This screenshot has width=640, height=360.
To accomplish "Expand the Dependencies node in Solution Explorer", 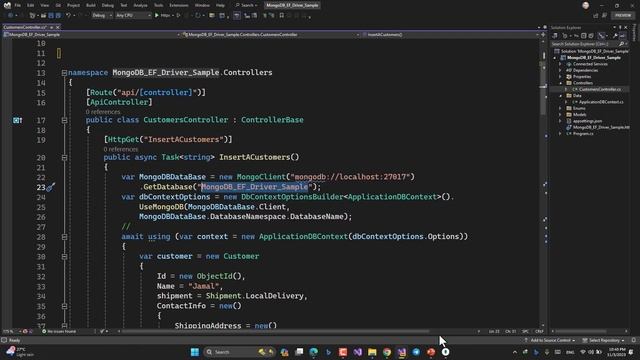I will 560,70.
